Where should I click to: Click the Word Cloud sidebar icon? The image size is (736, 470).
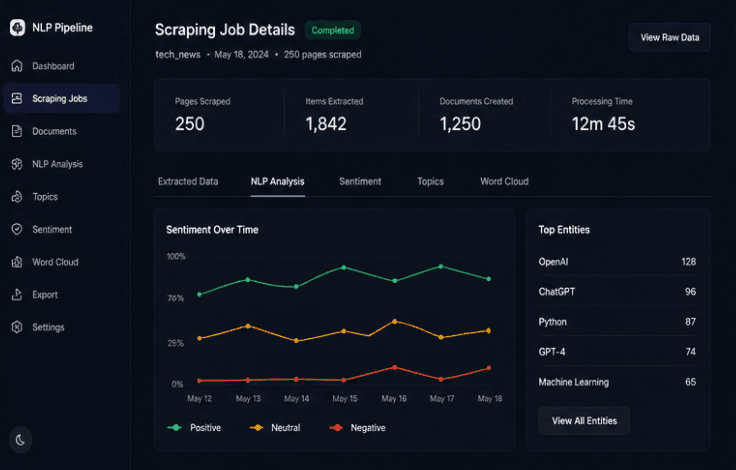pyautogui.click(x=17, y=262)
